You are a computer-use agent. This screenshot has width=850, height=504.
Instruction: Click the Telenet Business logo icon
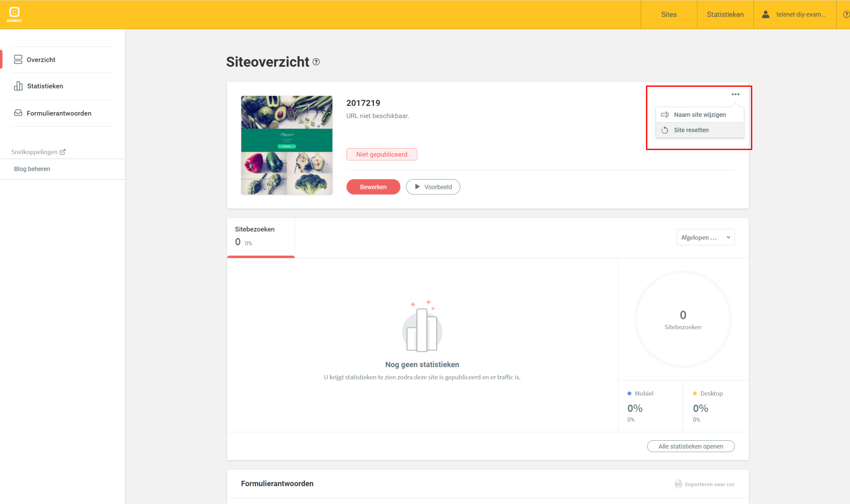[x=14, y=14]
